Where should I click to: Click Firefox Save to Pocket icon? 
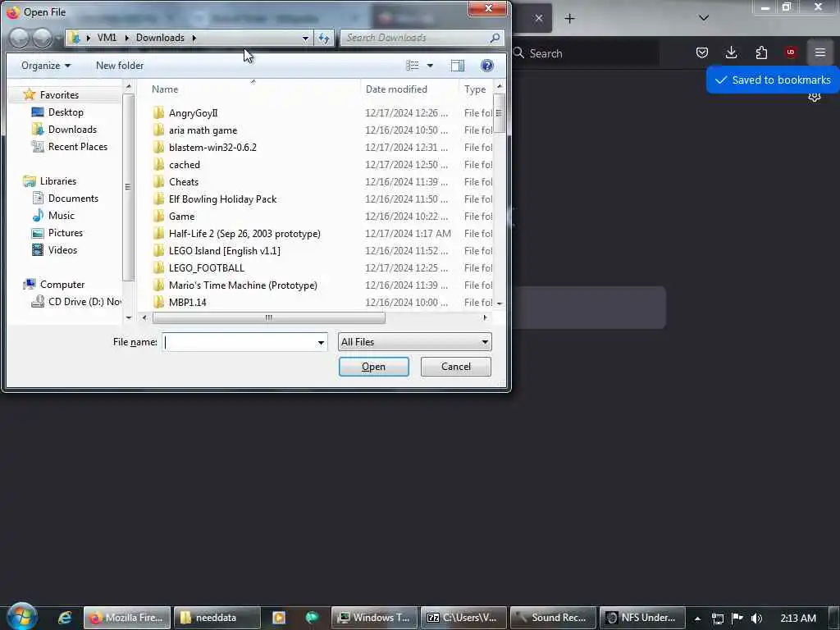click(702, 52)
